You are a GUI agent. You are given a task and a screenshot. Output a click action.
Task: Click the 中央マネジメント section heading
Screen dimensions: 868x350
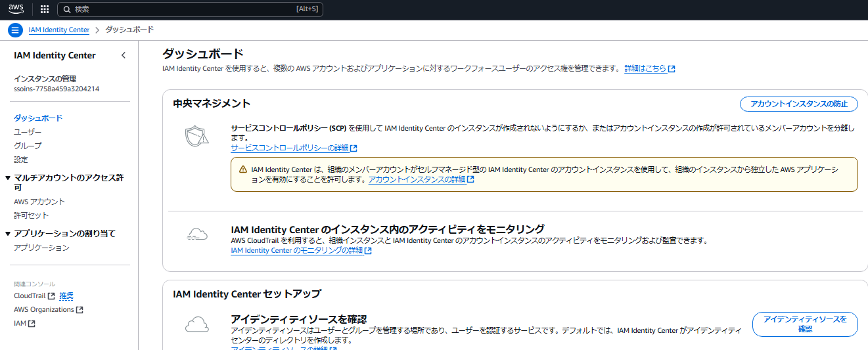[212, 104]
